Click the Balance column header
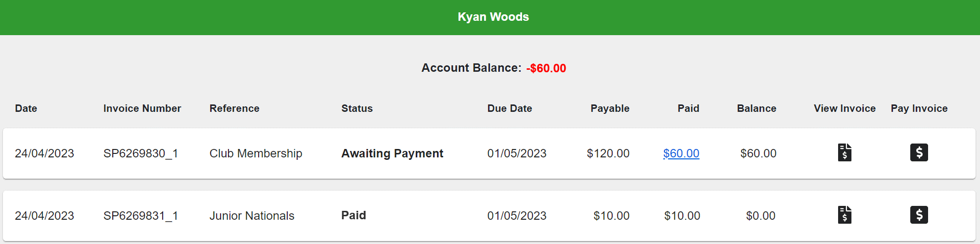This screenshot has width=980, height=244. [x=757, y=108]
